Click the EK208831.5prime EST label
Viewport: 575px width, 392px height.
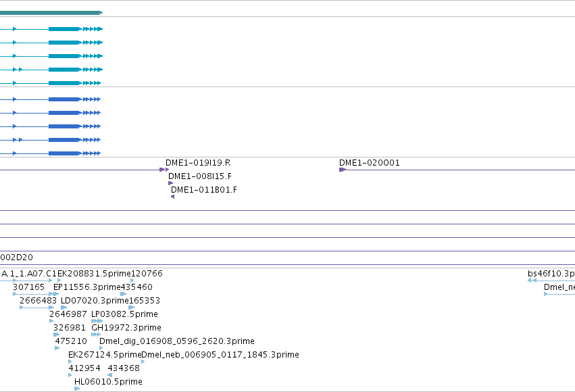point(94,274)
